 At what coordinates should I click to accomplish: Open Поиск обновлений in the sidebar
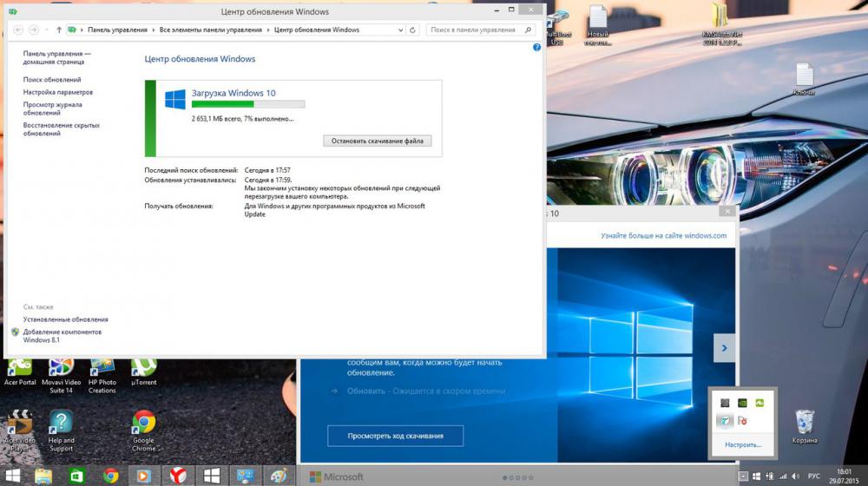click(51, 80)
